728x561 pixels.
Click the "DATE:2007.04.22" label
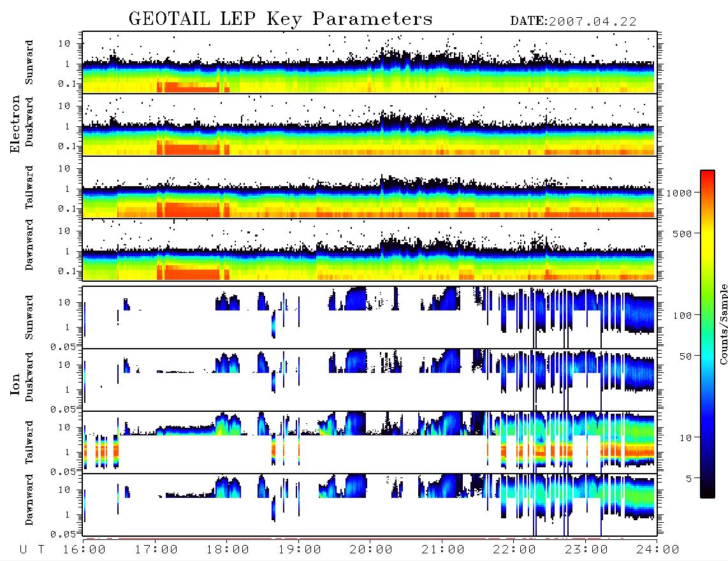[573, 22]
